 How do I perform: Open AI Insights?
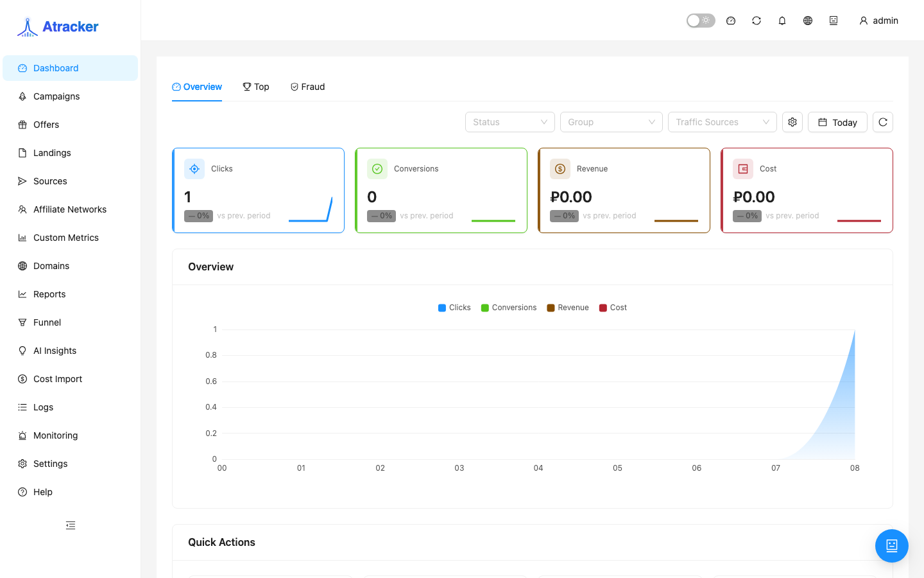pos(71,351)
